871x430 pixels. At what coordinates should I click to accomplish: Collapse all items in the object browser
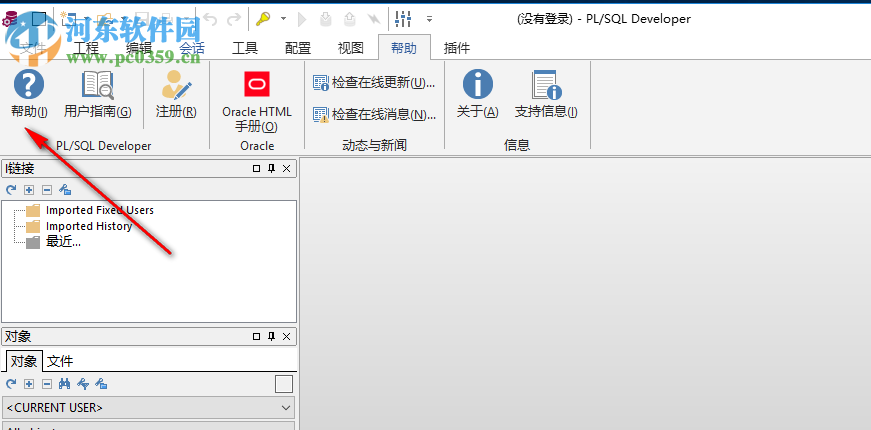[x=47, y=383]
